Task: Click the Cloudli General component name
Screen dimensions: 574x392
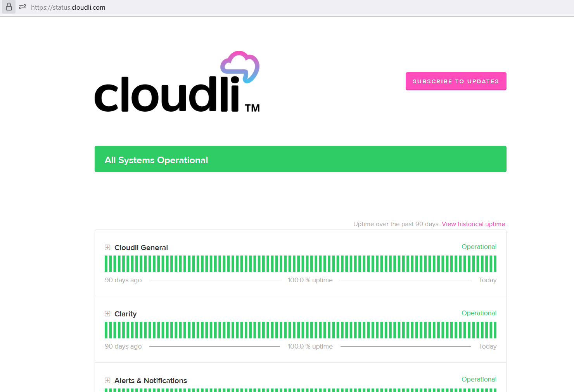Action: click(x=141, y=248)
